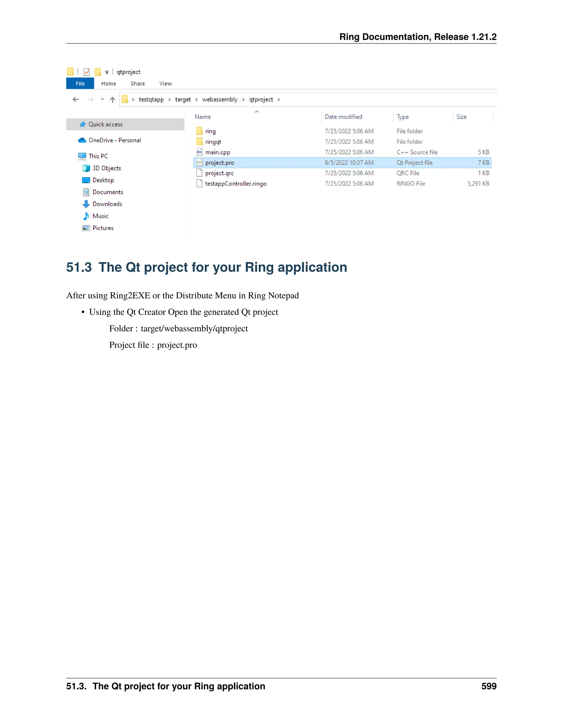
Task: Sort by the Size column header
Action: pyautogui.click(x=461, y=117)
